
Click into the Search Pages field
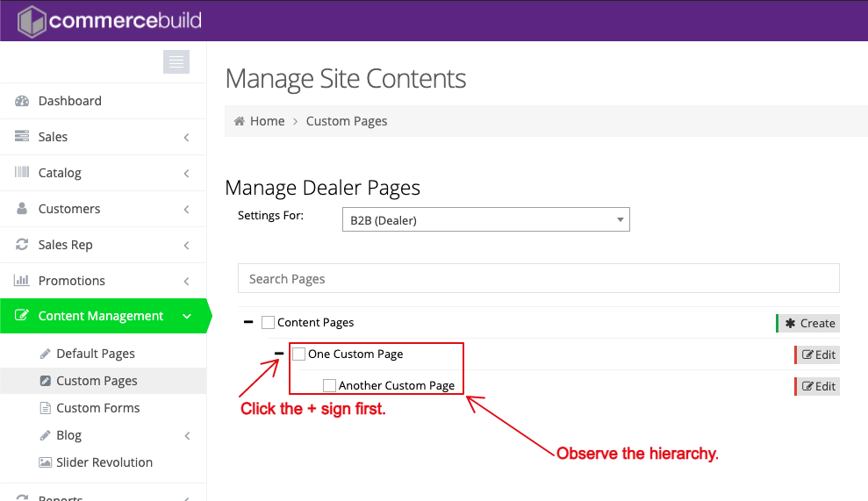538,279
